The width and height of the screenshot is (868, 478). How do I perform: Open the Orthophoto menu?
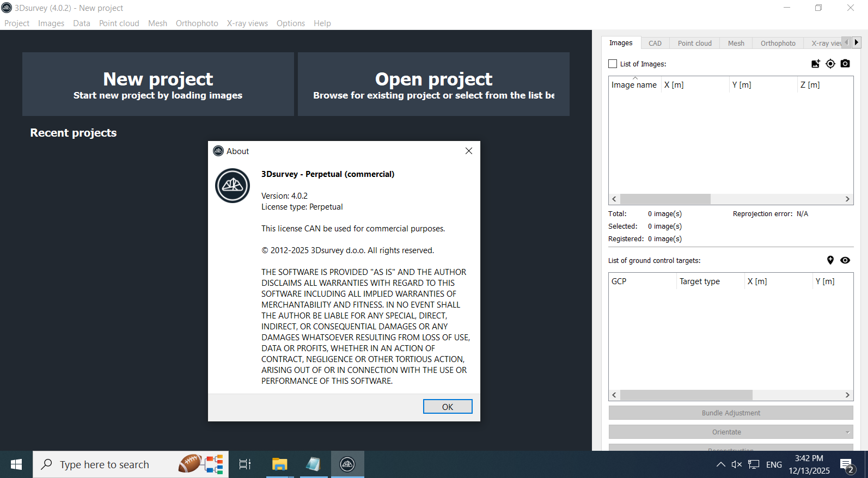click(x=197, y=23)
